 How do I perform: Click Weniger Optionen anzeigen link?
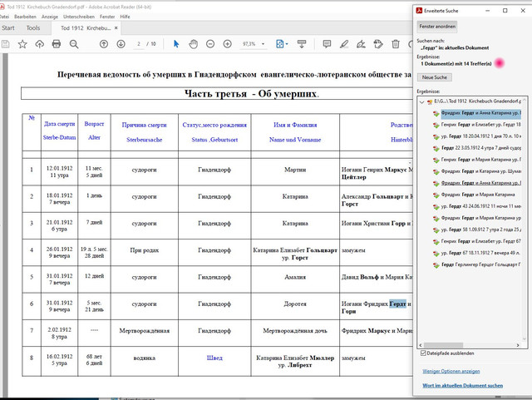tap(451, 371)
